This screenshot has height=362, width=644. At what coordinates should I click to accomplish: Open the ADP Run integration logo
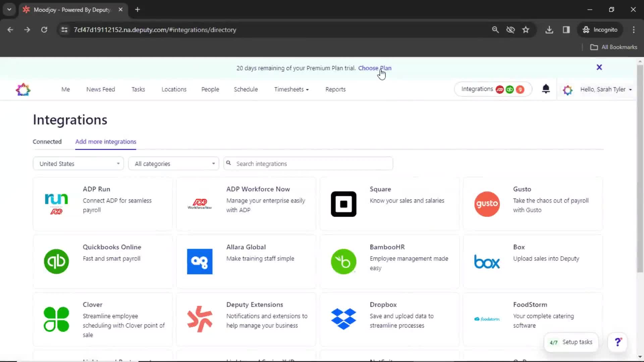[56, 204]
